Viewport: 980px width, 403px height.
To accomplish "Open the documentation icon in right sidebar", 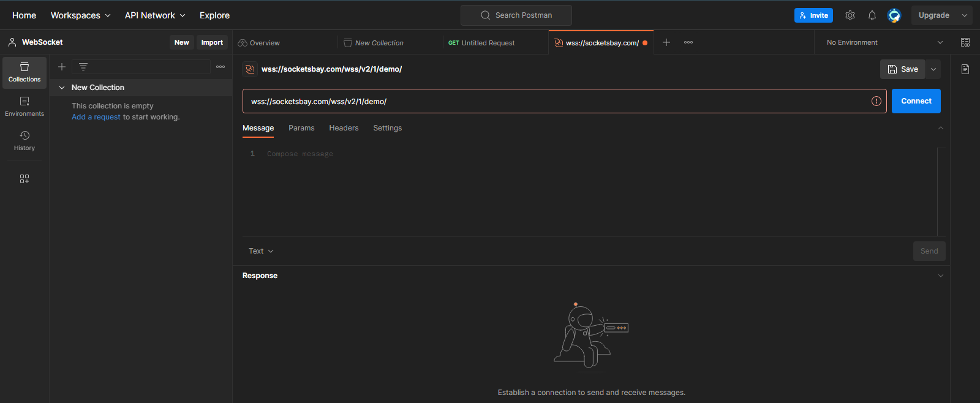I will [965, 69].
